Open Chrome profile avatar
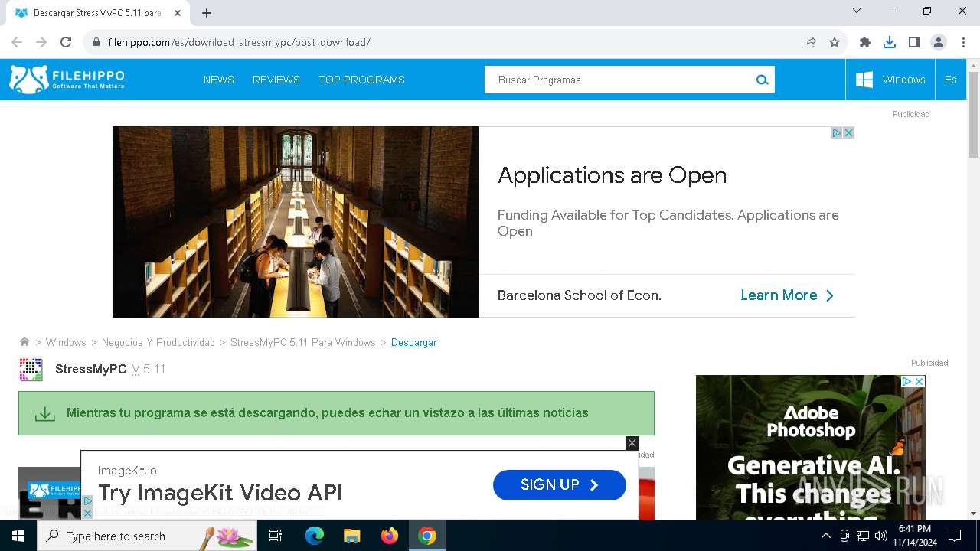 (x=939, y=42)
